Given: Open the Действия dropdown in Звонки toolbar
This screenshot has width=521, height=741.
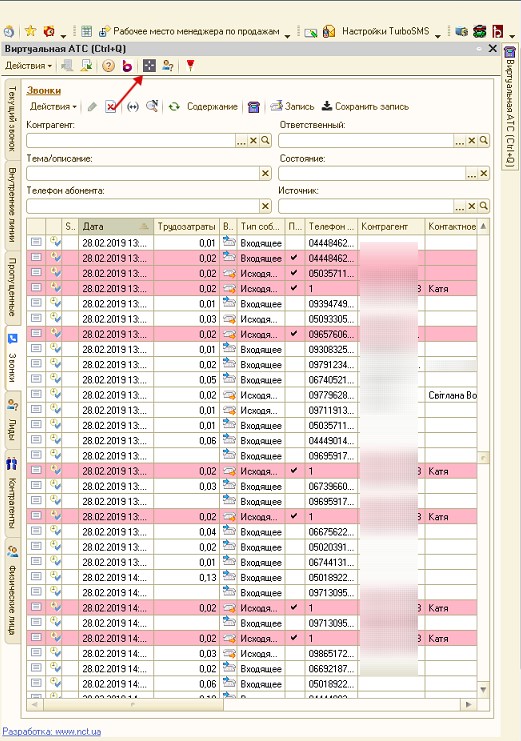Looking at the screenshot, I should coord(53,107).
